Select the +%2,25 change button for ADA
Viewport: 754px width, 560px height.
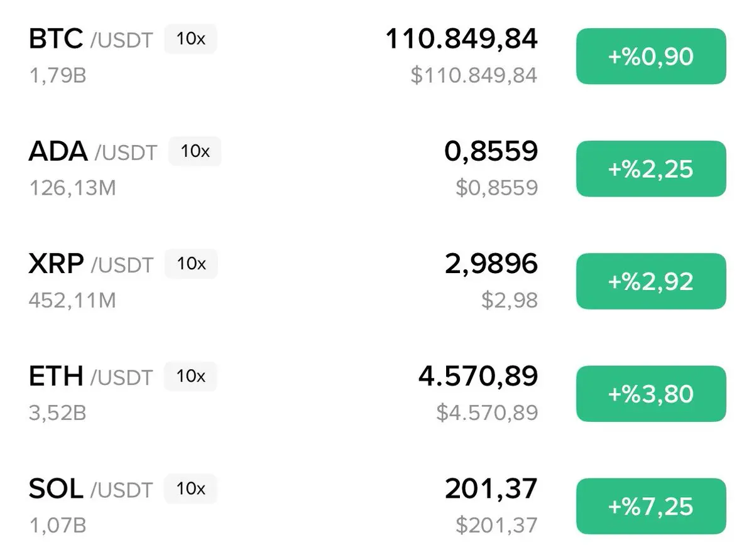pyautogui.click(x=651, y=169)
